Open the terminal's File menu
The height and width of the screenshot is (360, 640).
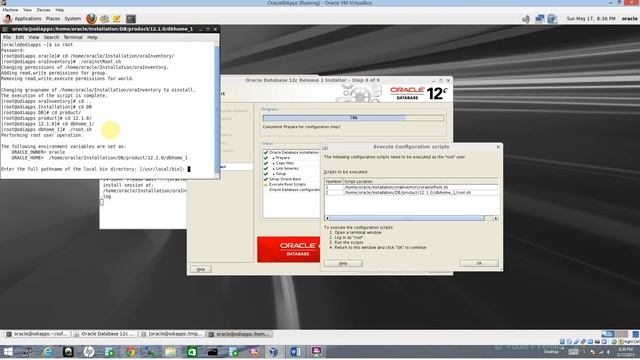[7, 37]
